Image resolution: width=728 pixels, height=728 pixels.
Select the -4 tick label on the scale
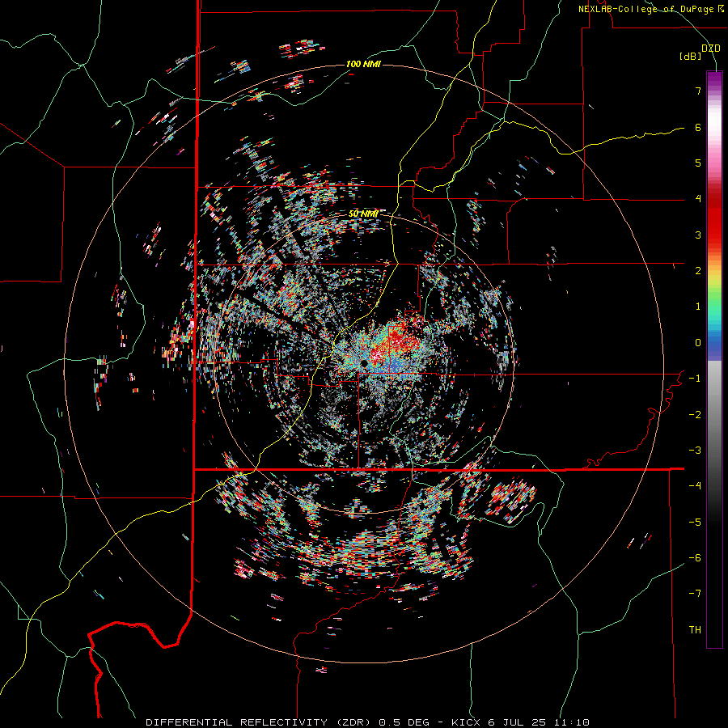(695, 486)
